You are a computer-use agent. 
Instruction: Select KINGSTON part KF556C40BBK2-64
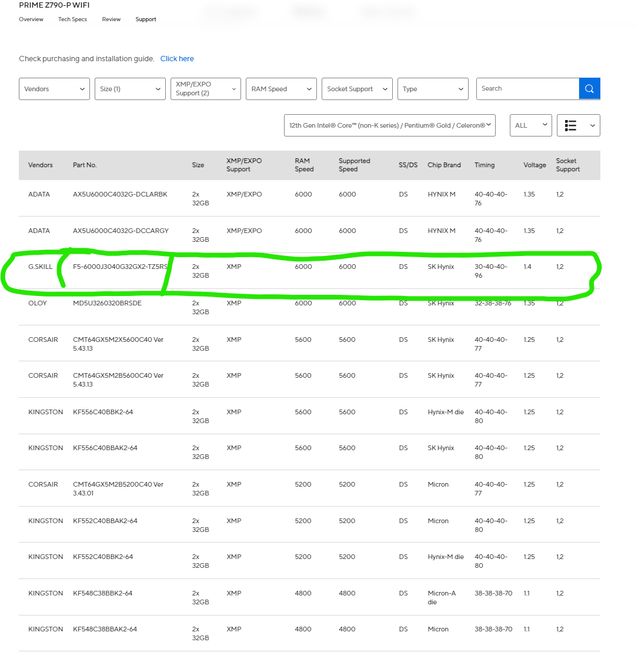103,412
